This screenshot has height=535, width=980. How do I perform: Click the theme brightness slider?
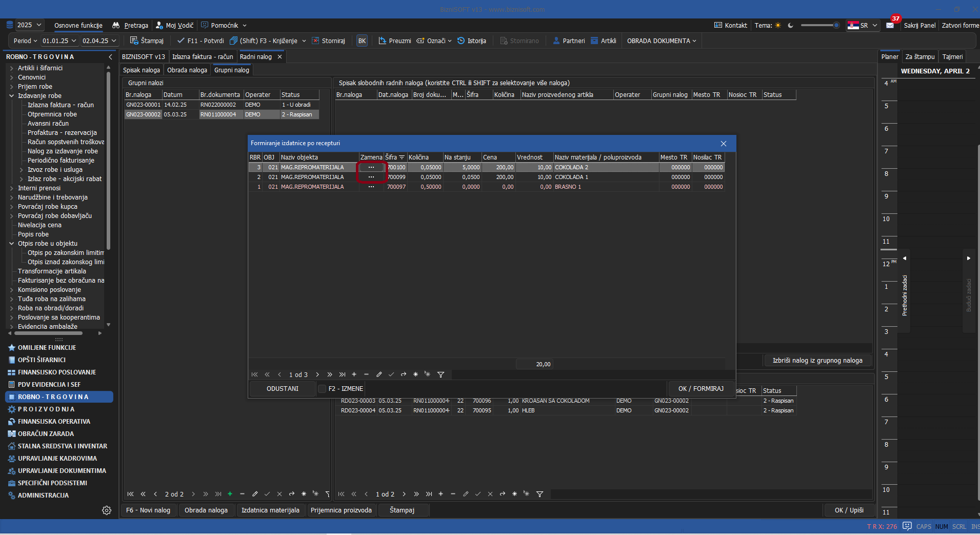tap(819, 25)
